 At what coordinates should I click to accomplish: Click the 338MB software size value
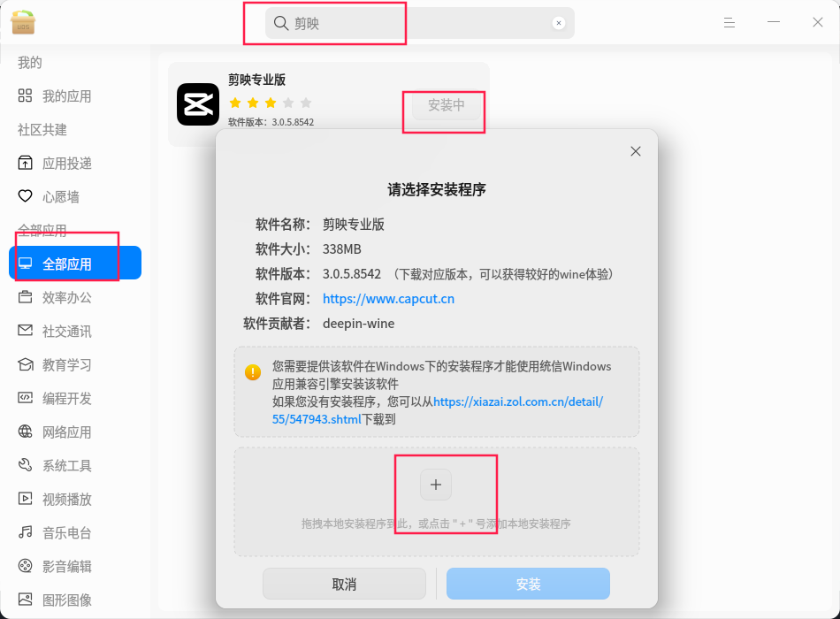[x=342, y=249]
